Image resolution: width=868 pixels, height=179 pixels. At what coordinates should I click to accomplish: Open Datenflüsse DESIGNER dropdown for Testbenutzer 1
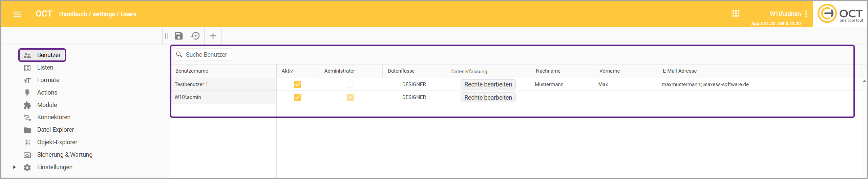(x=414, y=84)
